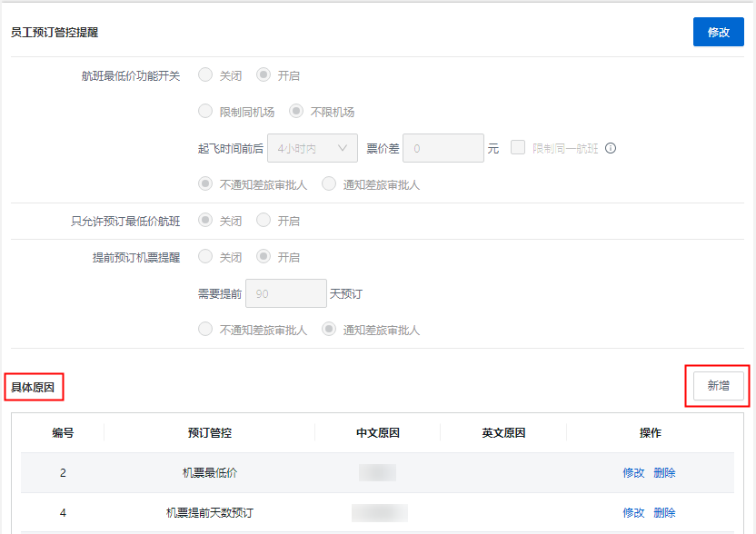Select 关闭 for 航班最低价功能开关
The width and height of the screenshot is (756, 534).
pyautogui.click(x=205, y=75)
